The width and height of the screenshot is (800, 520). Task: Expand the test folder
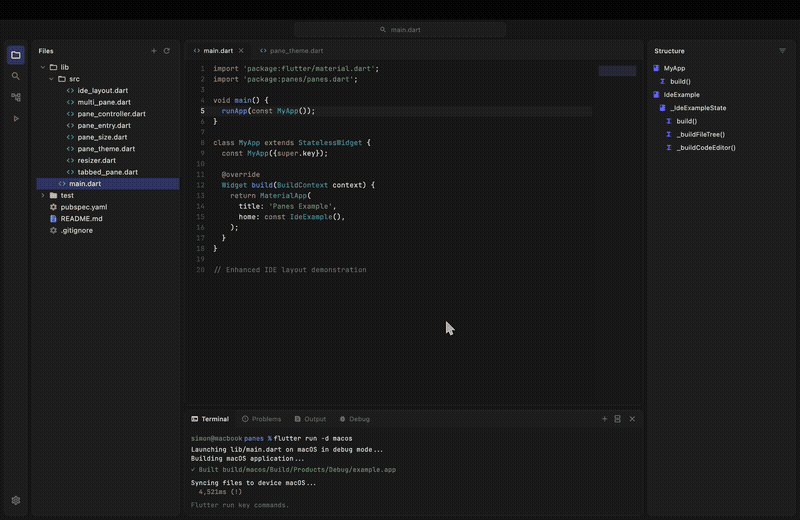point(43,195)
